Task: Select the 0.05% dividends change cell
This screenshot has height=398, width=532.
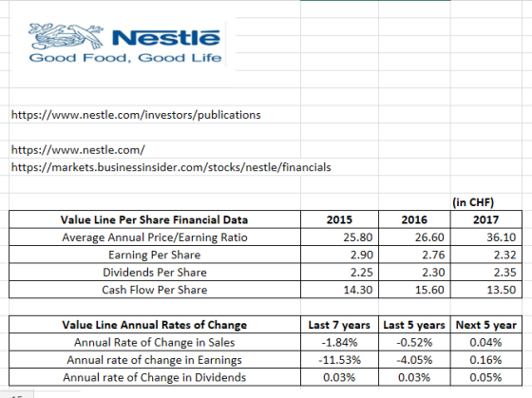Action: pyautogui.click(x=485, y=377)
